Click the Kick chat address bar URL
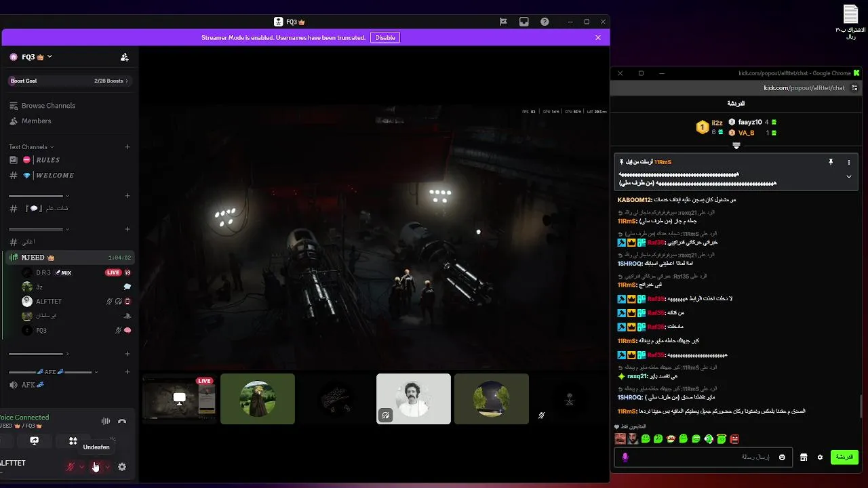The height and width of the screenshot is (488, 868). [x=804, y=88]
